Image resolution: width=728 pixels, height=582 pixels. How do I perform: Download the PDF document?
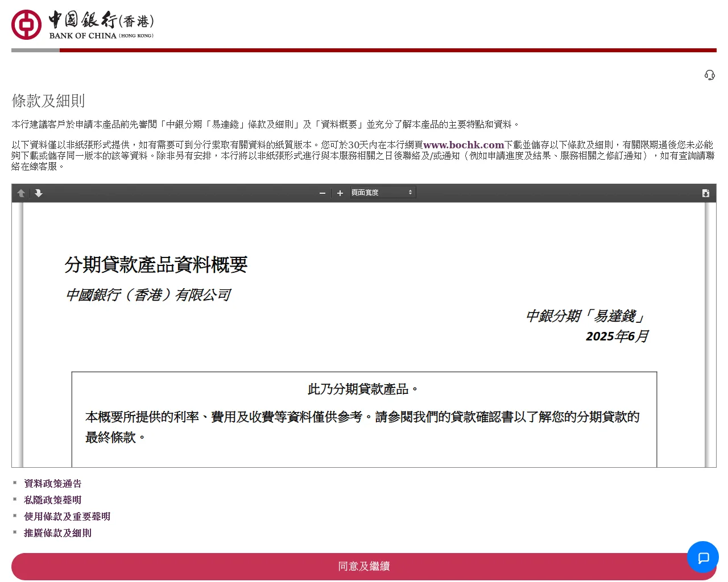pos(706,193)
